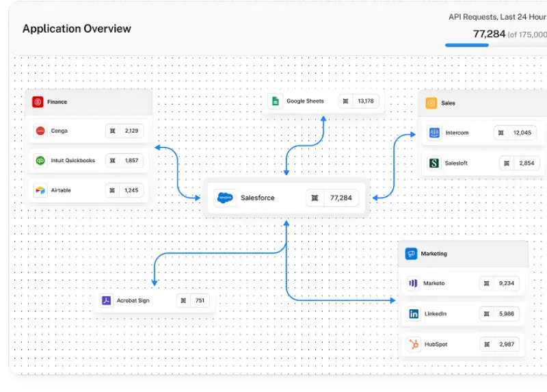Click the API Requests, Last 24 Hours label
The image size is (547, 392).
(498, 17)
